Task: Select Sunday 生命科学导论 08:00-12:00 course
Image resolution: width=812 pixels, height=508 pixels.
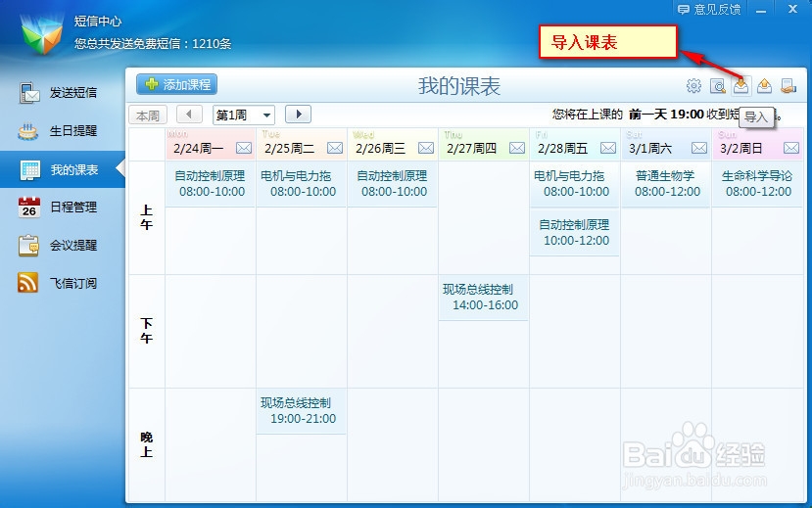Action: click(757, 184)
